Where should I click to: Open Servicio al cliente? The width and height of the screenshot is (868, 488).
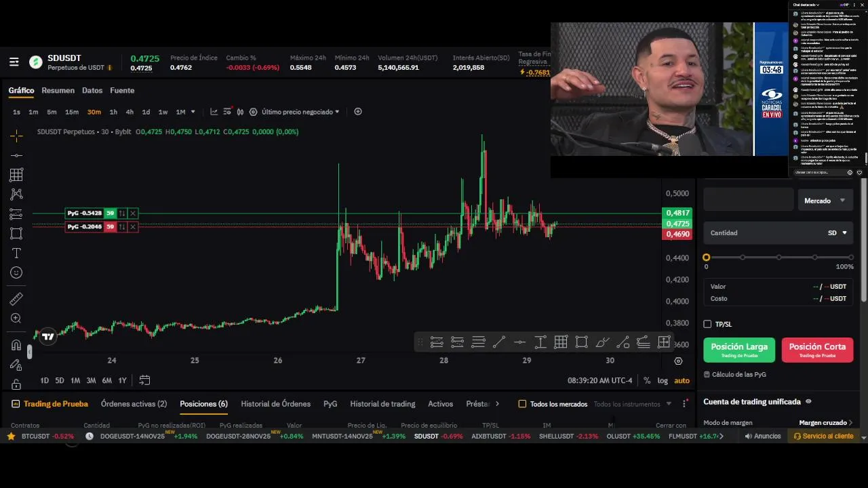point(824,436)
